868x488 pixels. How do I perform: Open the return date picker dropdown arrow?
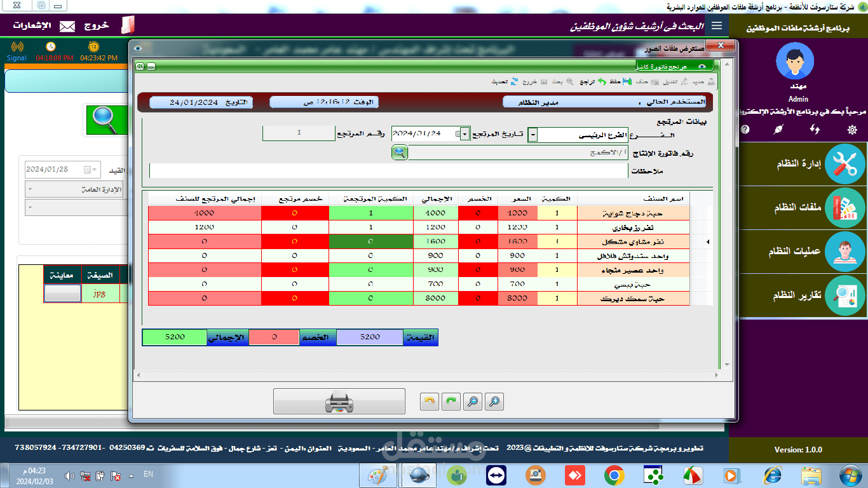[465, 134]
